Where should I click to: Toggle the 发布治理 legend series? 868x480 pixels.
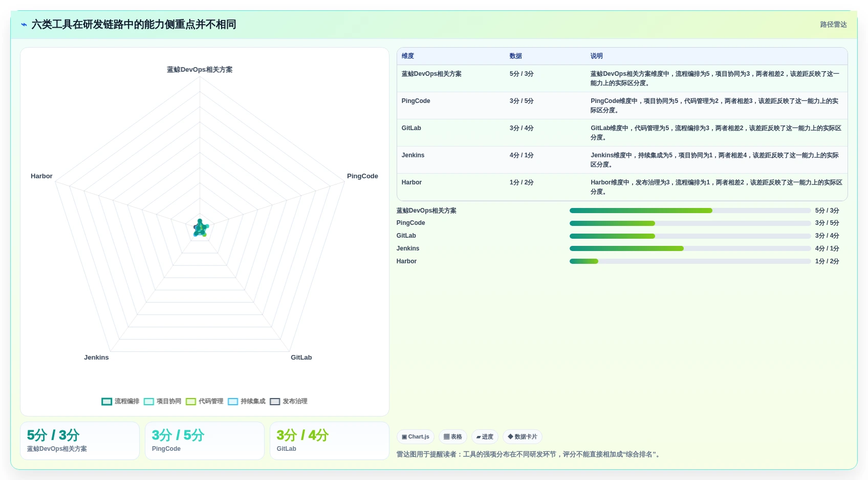(289, 401)
